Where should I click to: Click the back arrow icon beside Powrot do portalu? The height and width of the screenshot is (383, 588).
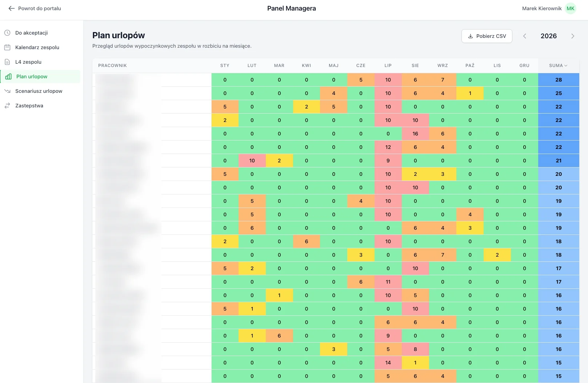12,8
